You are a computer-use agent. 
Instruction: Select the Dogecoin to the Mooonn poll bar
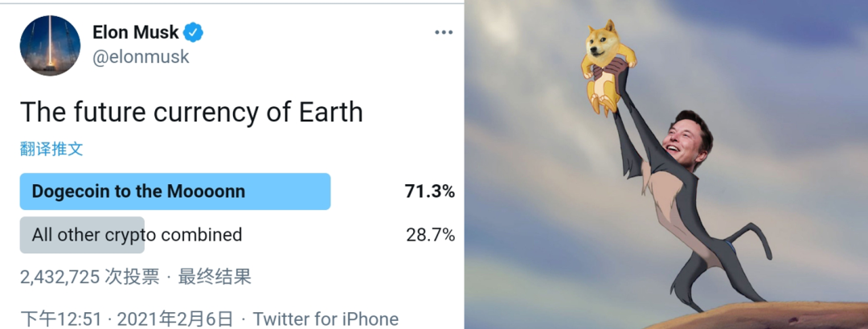point(175,191)
